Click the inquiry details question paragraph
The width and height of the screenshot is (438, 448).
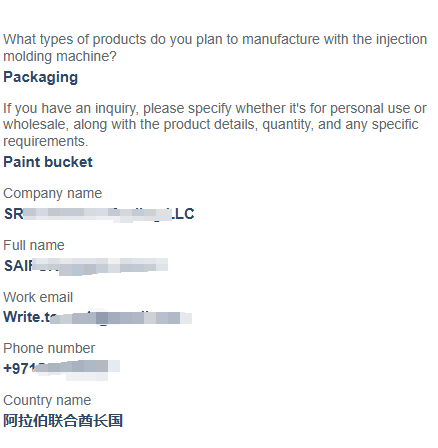point(215,125)
